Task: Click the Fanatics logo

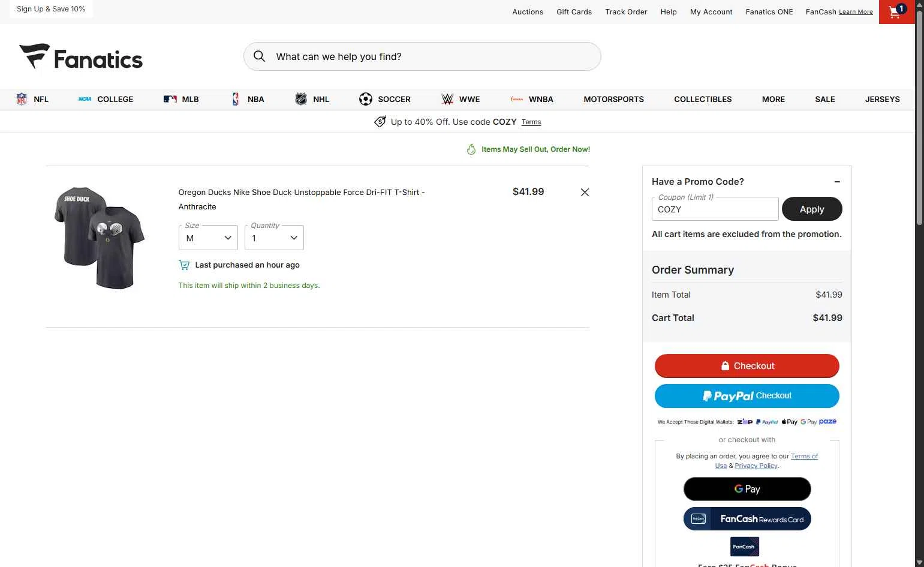Action: click(x=81, y=57)
